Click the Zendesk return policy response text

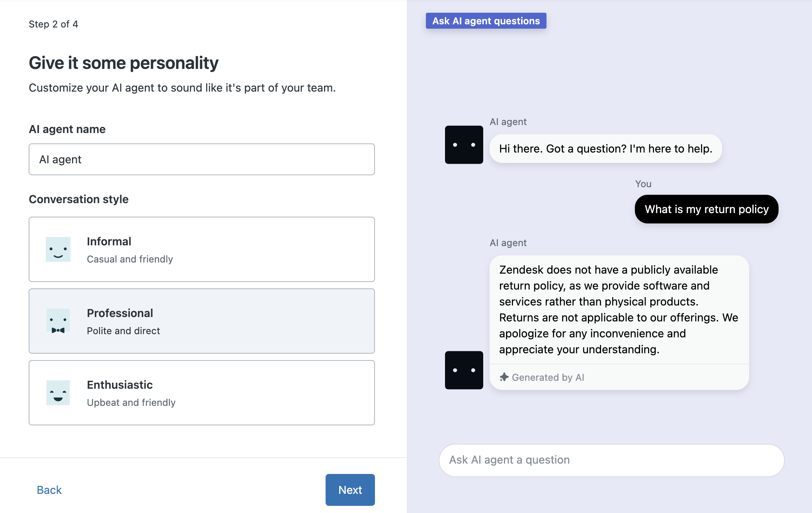[x=619, y=309]
